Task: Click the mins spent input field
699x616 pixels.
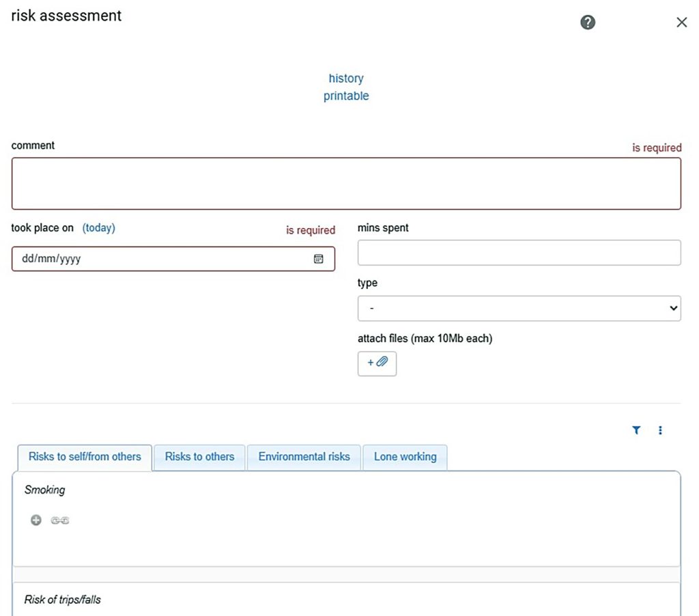Action: pyautogui.click(x=519, y=253)
